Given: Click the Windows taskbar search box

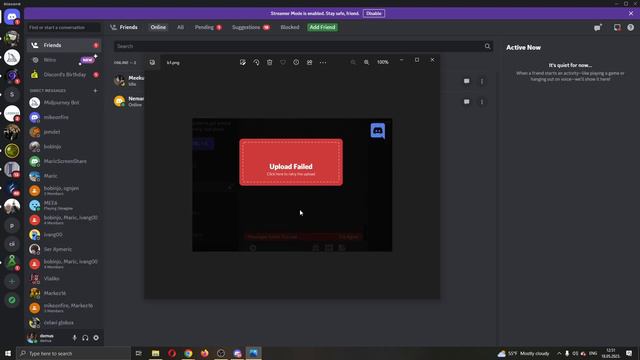Looking at the screenshot, I should [73, 353].
